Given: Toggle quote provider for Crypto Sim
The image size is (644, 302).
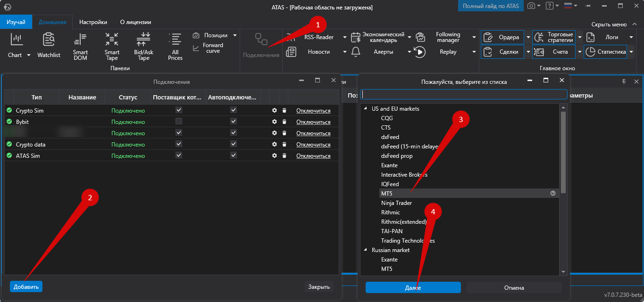Looking at the screenshot, I should pyautogui.click(x=179, y=110).
